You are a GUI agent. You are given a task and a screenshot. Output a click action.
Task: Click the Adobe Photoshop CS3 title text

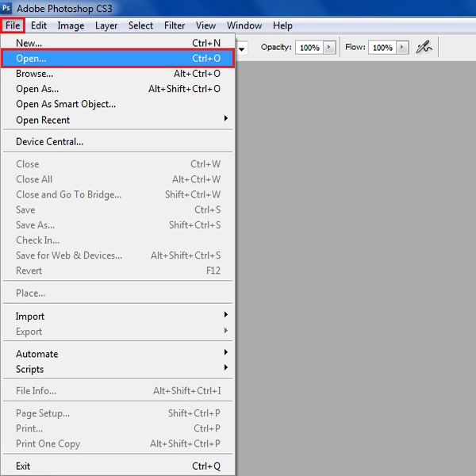click(64, 9)
